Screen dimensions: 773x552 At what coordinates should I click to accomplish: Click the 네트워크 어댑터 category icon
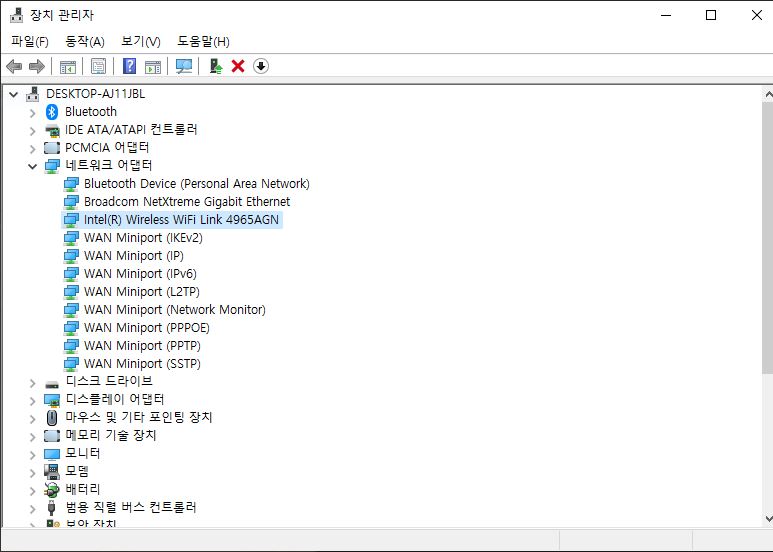52,166
